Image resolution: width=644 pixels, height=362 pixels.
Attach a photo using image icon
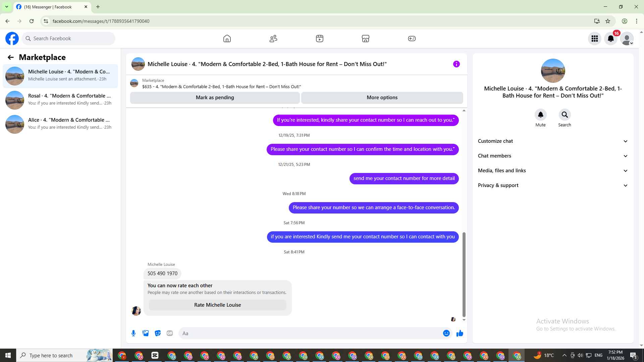[146, 333]
